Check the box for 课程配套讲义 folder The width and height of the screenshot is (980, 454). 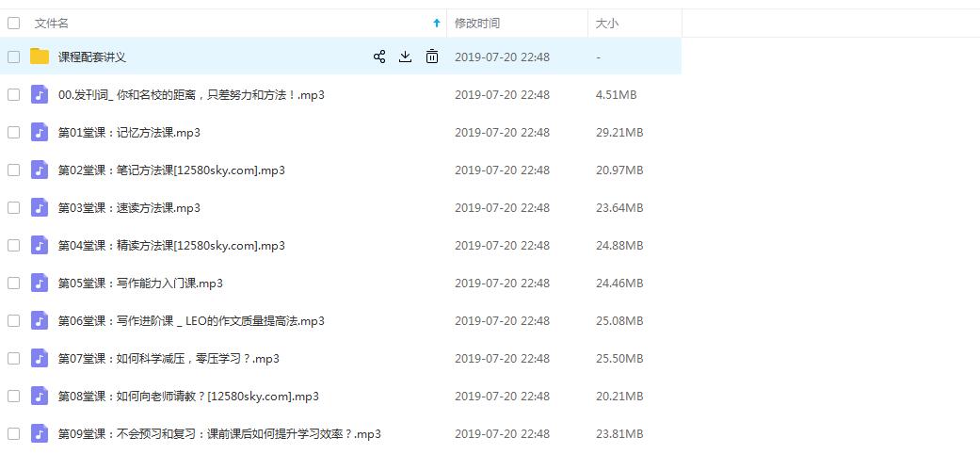point(13,57)
